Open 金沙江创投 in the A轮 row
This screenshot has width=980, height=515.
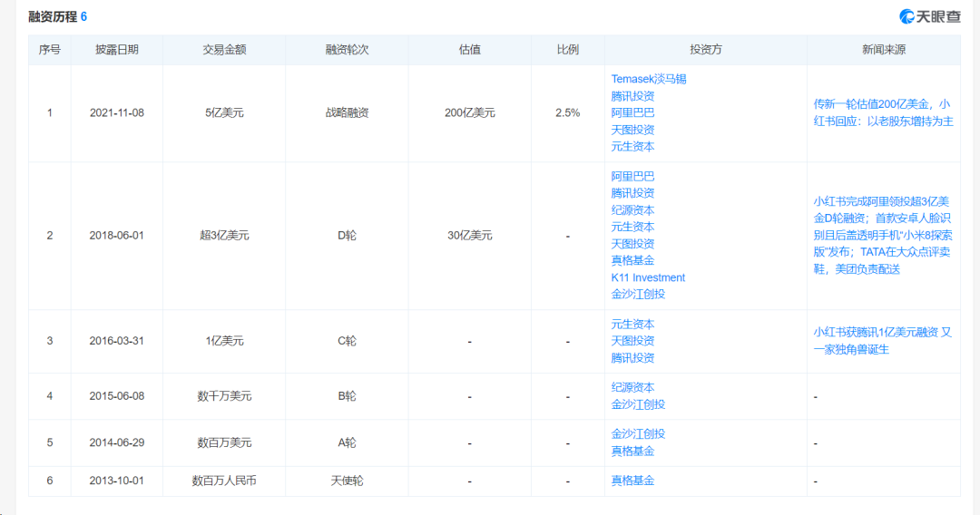(638, 434)
